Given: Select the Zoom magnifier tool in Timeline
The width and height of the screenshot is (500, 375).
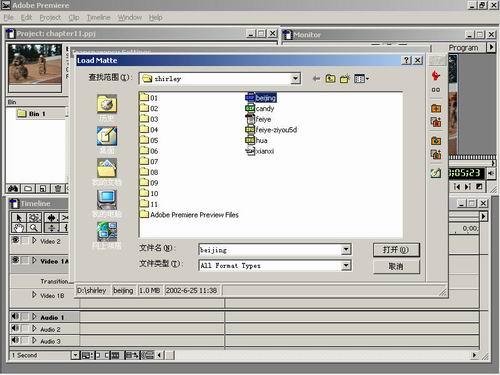Looking at the screenshot, I should pos(33,228).
